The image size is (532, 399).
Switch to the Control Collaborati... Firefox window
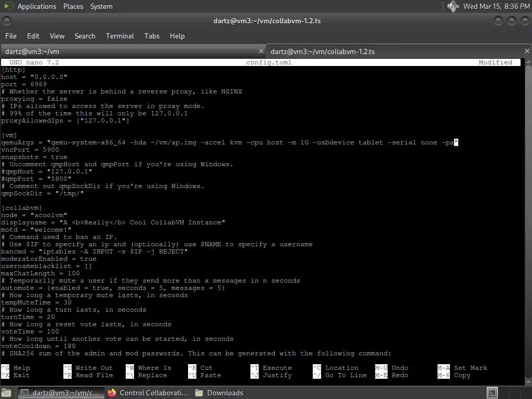coord(148,393)
